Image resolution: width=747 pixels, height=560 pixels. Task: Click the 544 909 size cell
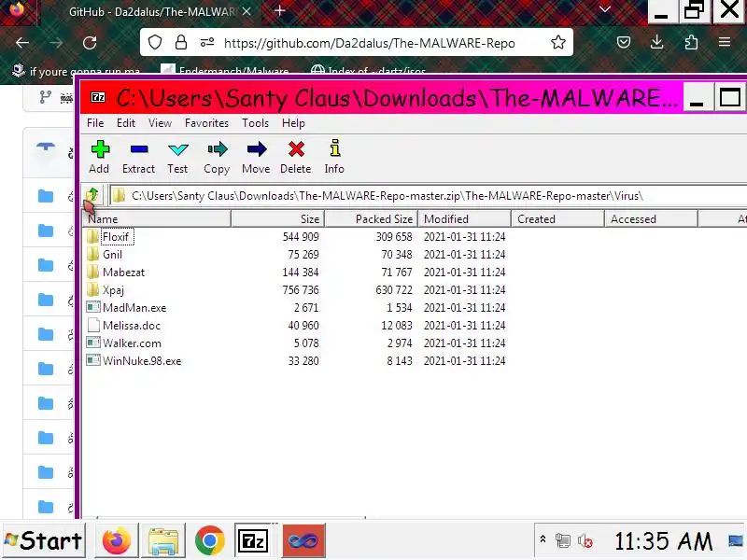tap(301, 237)
